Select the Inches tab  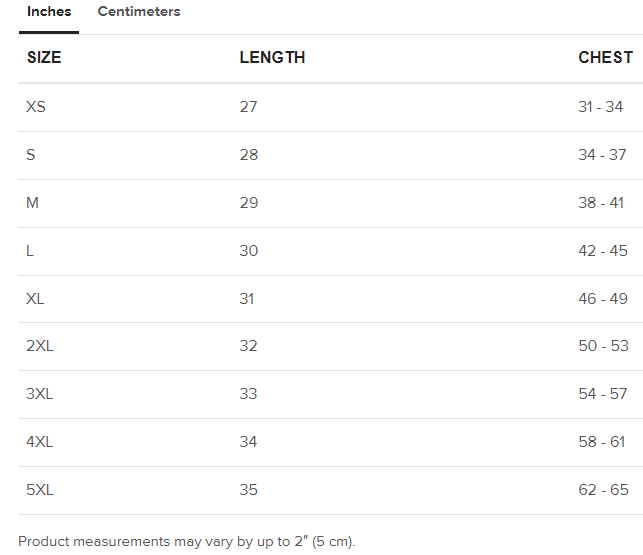[49, 12]
